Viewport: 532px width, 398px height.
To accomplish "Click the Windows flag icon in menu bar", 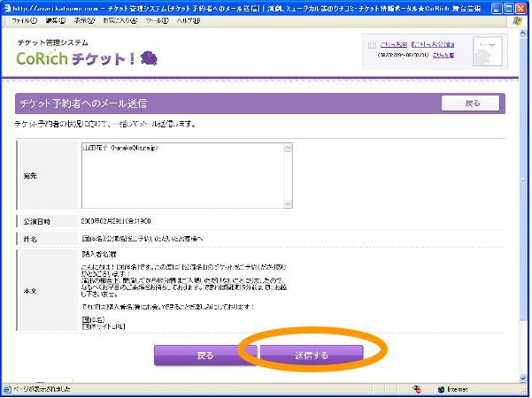I will [x=517, y=19].
